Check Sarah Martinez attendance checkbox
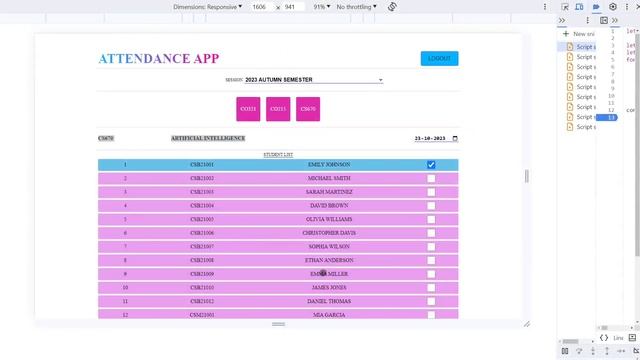 [x=431, y=192]
